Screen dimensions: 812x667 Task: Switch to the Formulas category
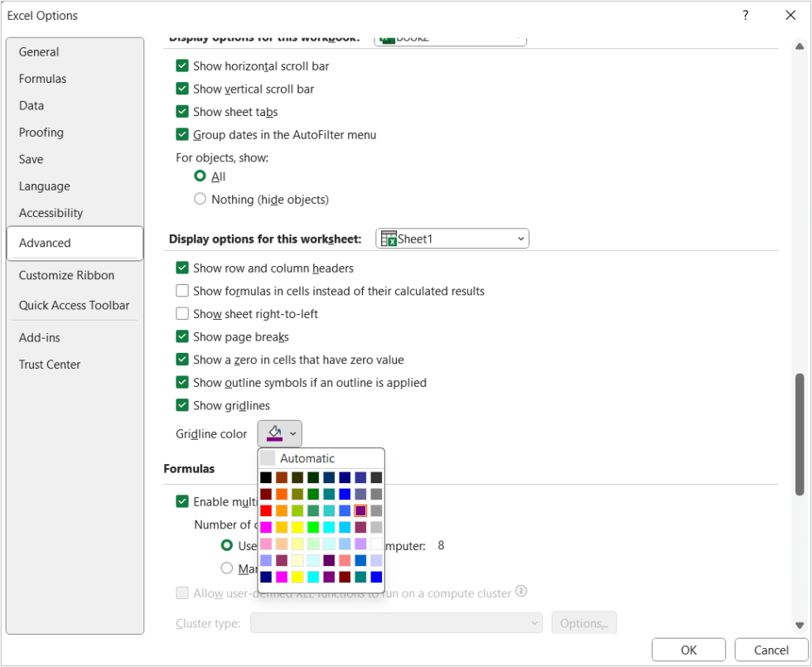point(43,78)
